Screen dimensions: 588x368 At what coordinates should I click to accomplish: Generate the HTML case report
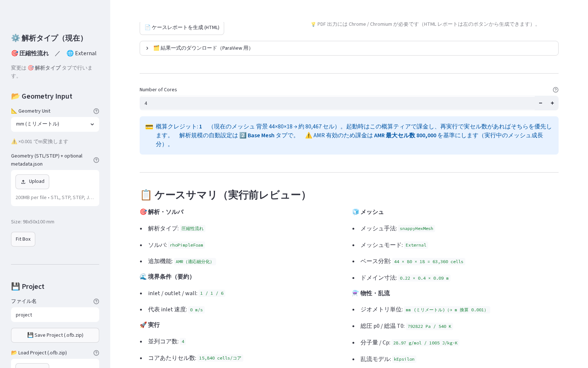pyautogui.click(x=182, y=28)
